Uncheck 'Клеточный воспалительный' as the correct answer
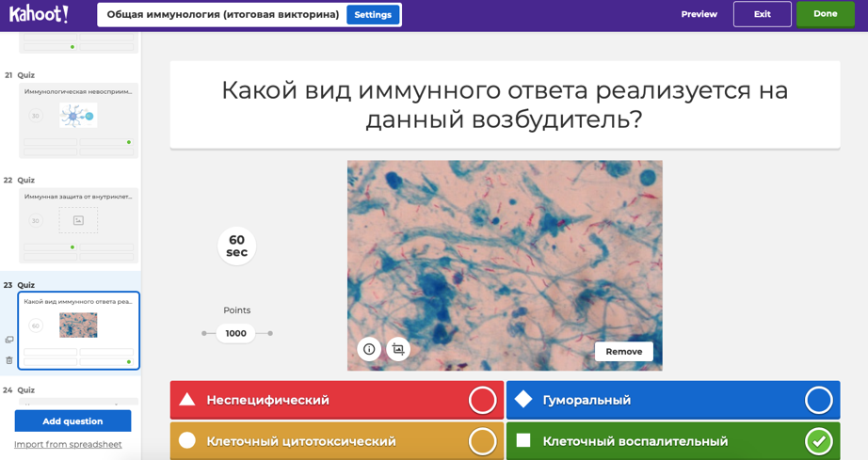 (818, 440)
